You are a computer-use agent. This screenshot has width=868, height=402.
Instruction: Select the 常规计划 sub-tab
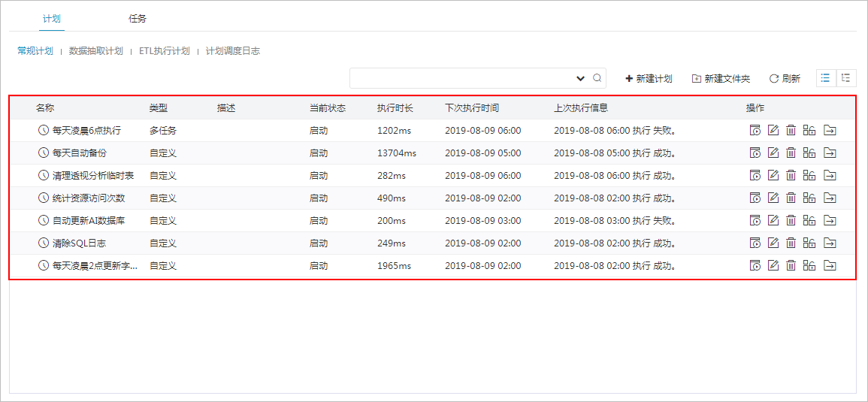[x=35, y=51]
